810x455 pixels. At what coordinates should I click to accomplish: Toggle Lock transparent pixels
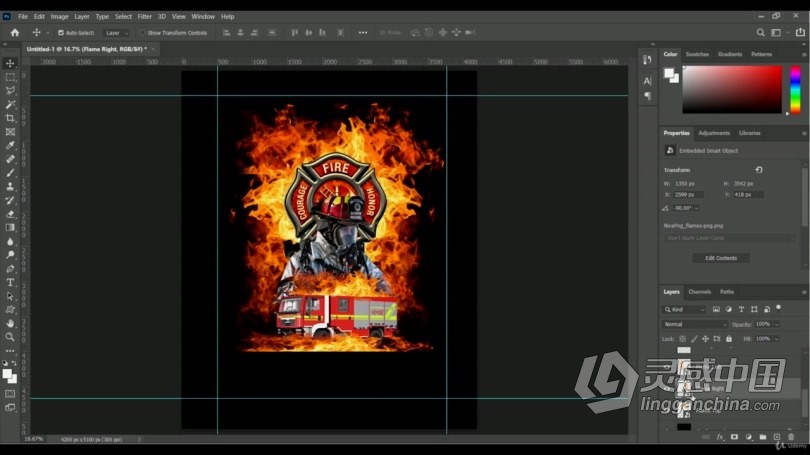click(682, 339)
